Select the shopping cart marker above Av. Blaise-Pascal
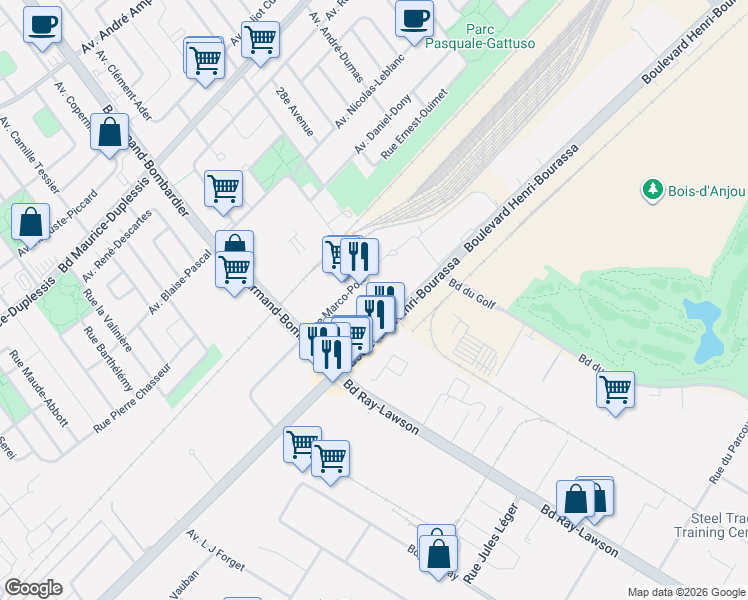The width and height of the screenshot is (748, 600). [x=224, y=190]
